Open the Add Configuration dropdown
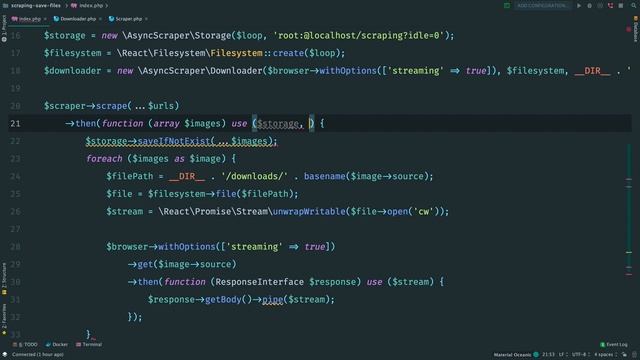 [x=542, y=6]
